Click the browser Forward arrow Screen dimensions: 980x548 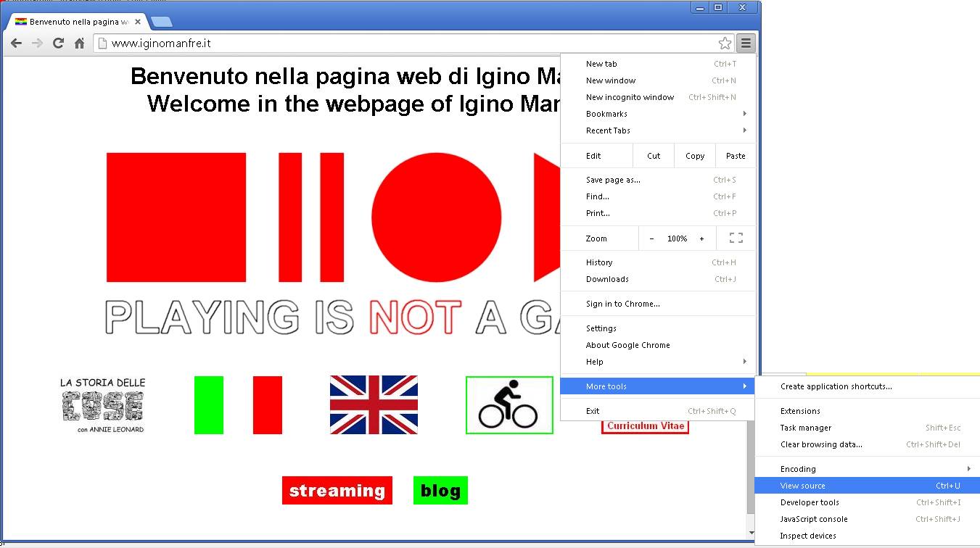tap(37, 43)
